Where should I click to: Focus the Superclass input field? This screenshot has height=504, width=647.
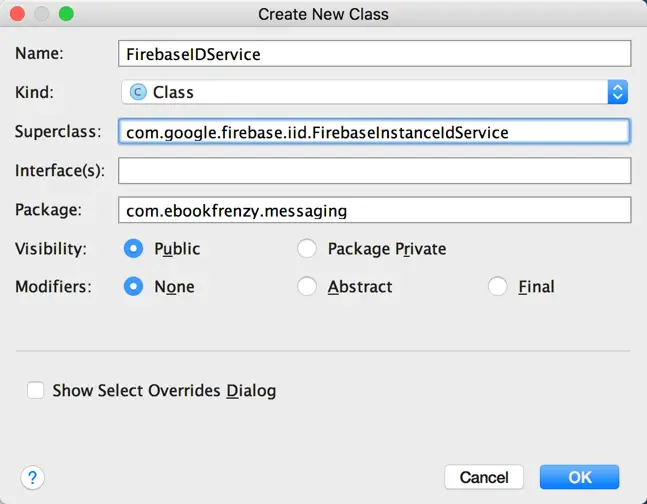point(374,131)
